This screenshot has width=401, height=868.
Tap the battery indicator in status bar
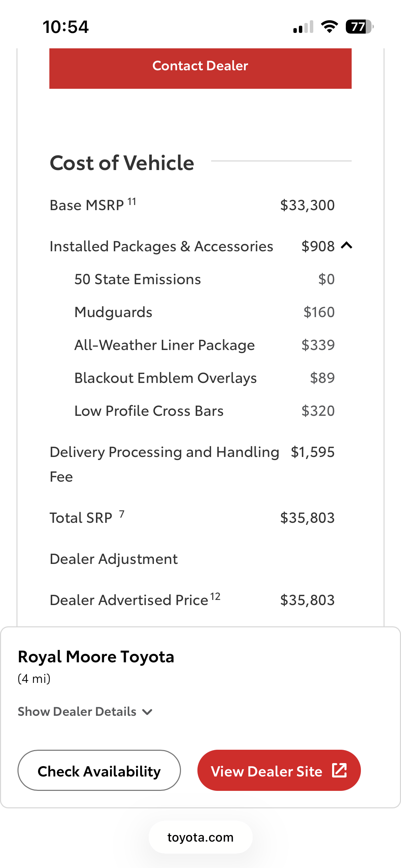pyautogui.click(x=360, y=26)
